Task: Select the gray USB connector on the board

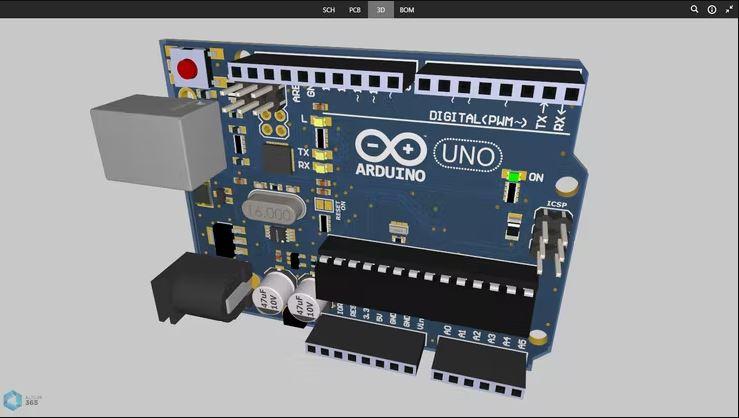Action: [x=158, y=141]
